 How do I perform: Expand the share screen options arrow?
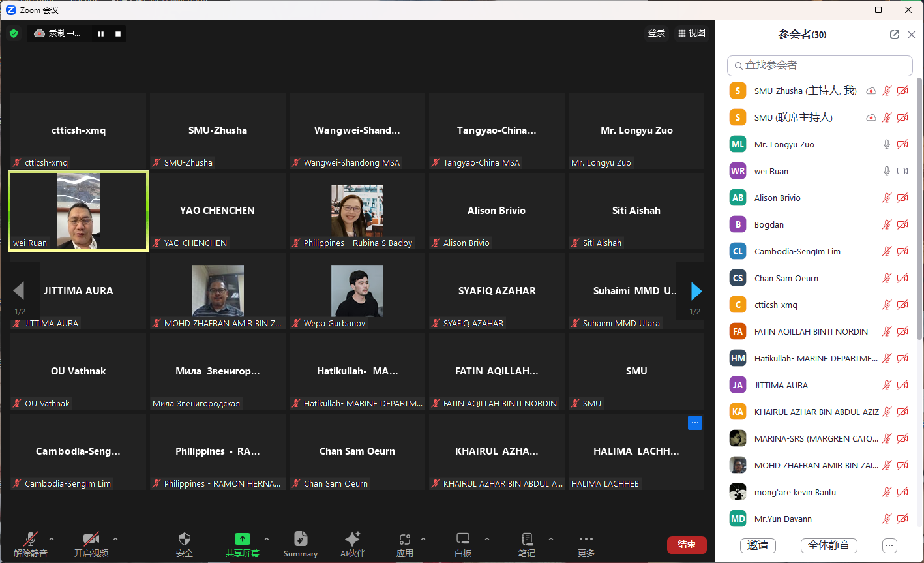[x=266, y=539]
